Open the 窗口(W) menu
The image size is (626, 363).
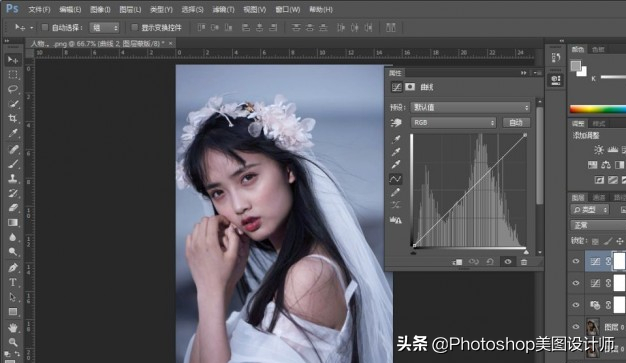[x=288, y=9]
